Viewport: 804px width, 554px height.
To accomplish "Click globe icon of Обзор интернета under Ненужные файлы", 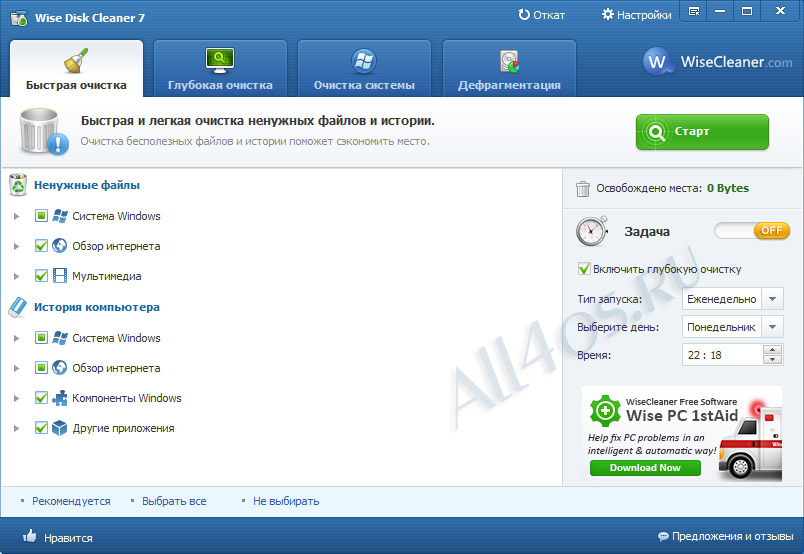I will coord(59,246).
